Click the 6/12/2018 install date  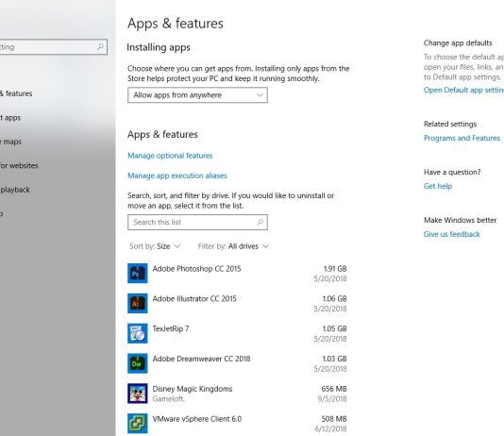[330, 429]
